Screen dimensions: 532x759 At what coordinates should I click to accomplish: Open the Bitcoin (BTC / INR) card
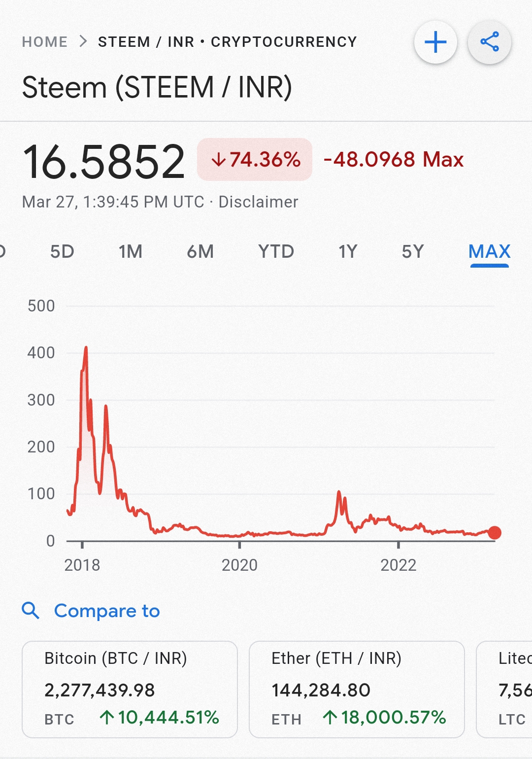coord(130,689)
